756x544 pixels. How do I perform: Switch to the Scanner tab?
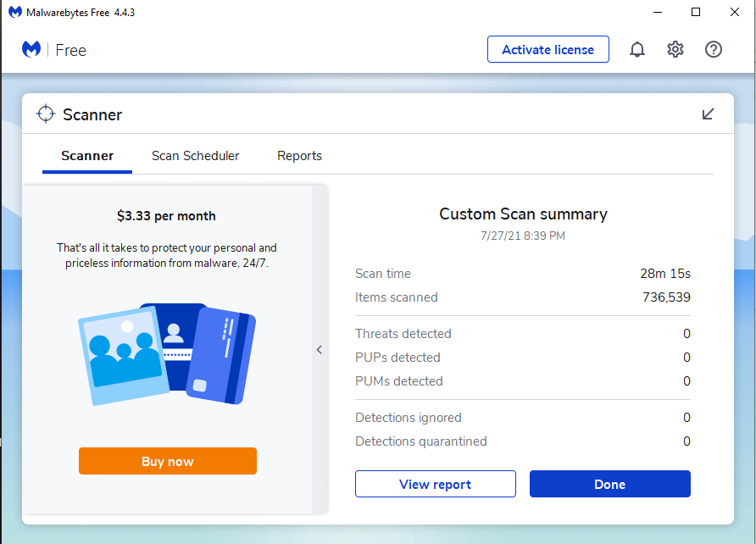(87, 156)
